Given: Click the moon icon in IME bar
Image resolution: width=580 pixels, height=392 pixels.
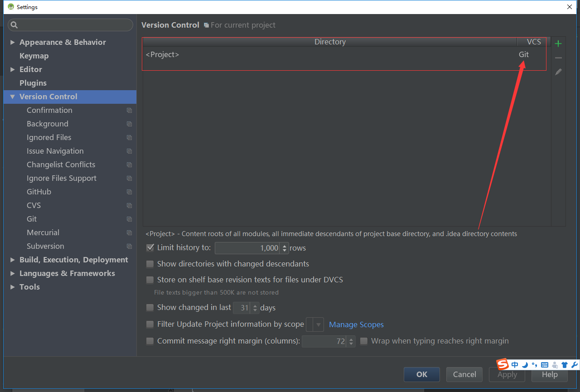Looking at the screenshot, I should [525, 365].
